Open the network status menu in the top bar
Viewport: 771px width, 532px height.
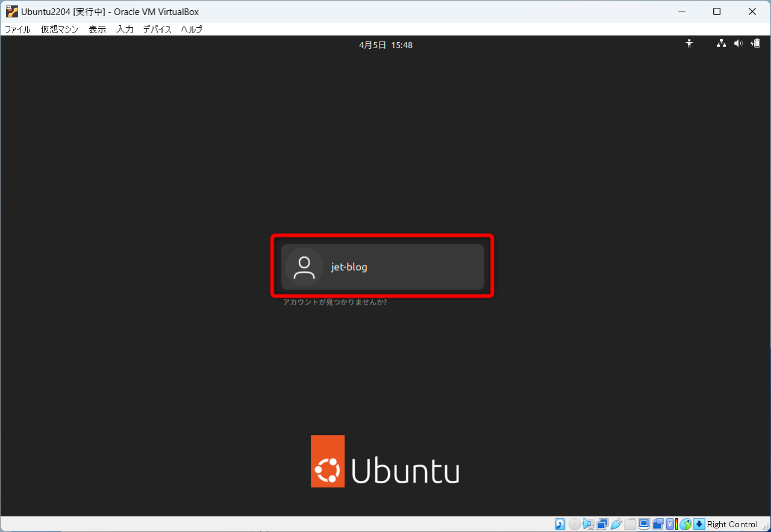click(721, 44)
